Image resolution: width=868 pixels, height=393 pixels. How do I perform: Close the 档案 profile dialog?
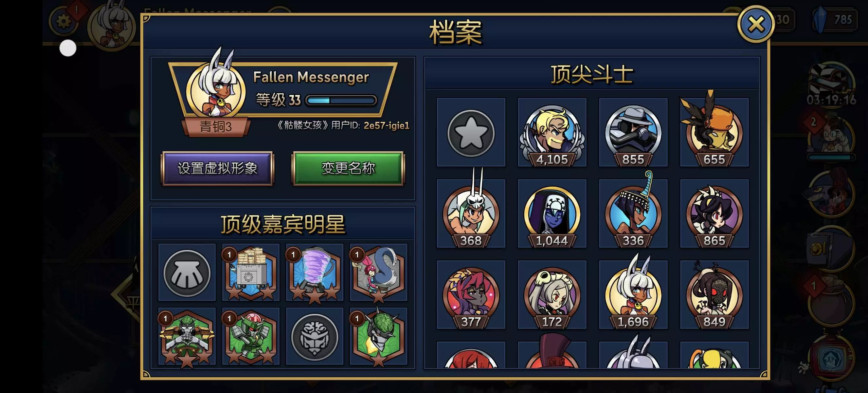click(x=755, y=24)
